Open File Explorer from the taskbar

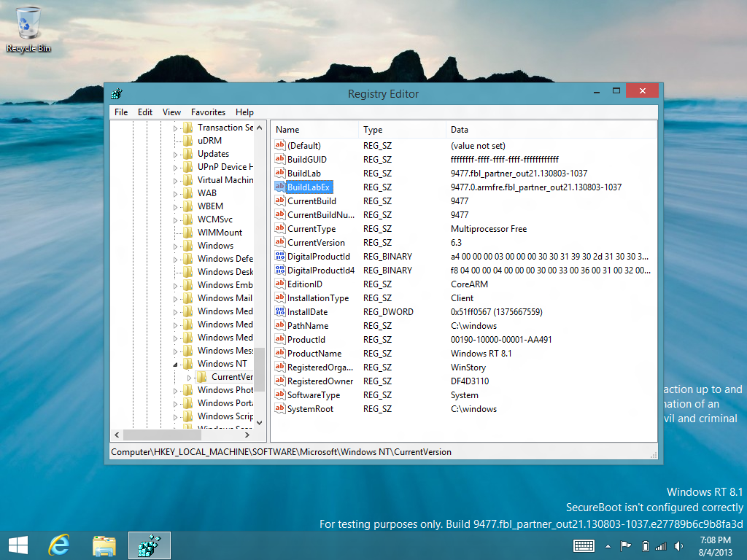(x=104, y=545)
